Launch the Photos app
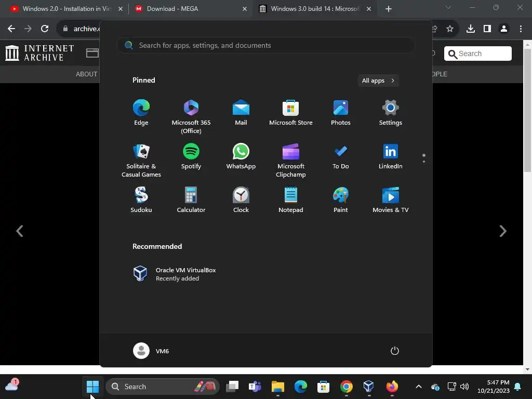Image resolution: width=532 pixels, height=399 pixels. [x=341, y=113]
